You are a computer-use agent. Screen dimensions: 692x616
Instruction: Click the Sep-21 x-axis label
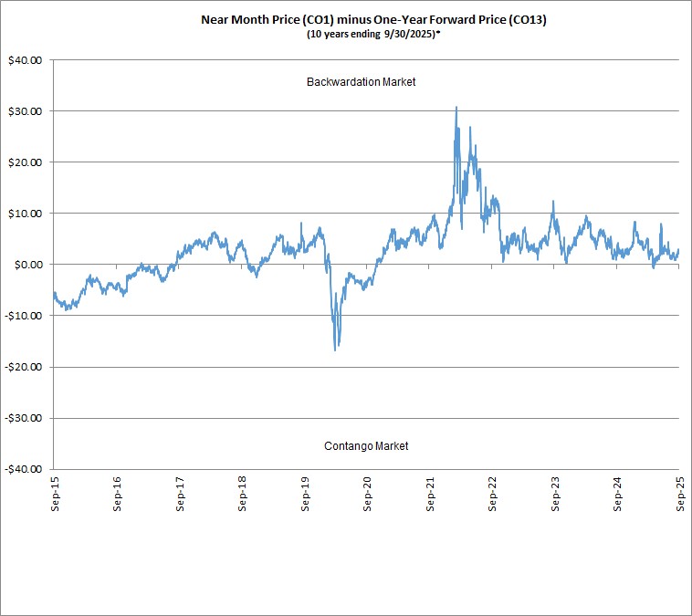click(430, 495)
